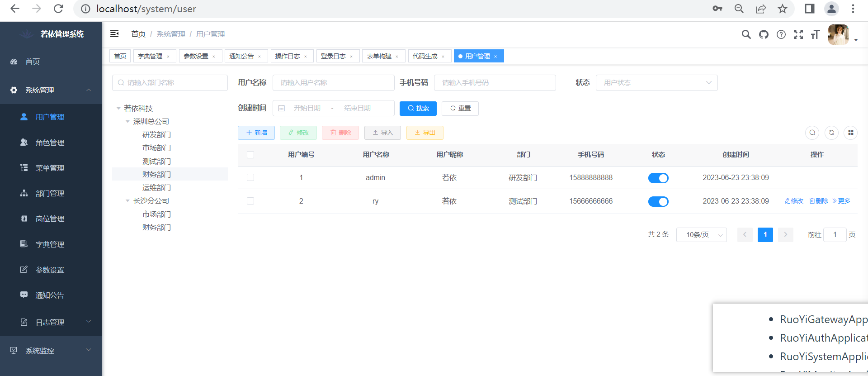
Task: Click the 搜索 button
Action: pos(418,108)
